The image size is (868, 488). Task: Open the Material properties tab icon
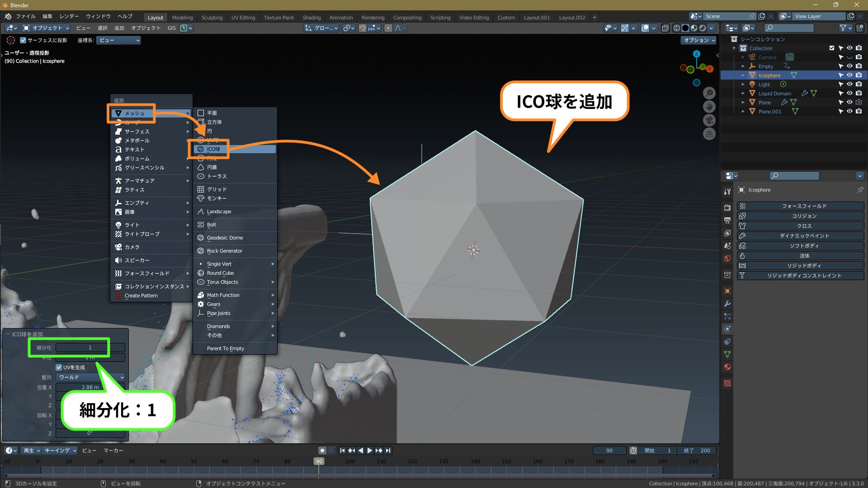727,367
